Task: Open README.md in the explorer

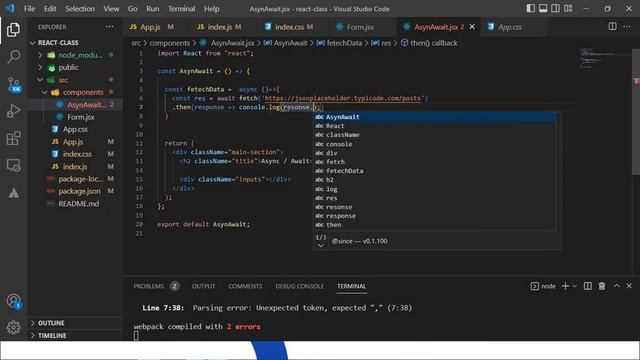Action: [75, 204]
